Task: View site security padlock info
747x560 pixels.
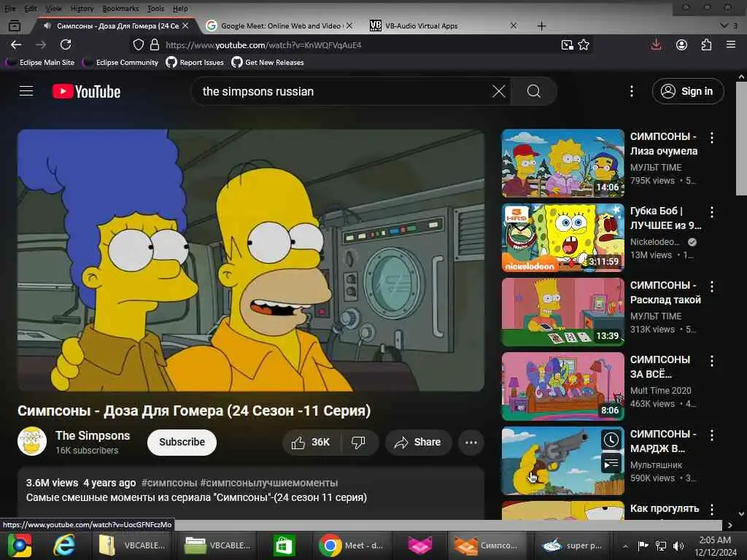Action: [155, 44]
